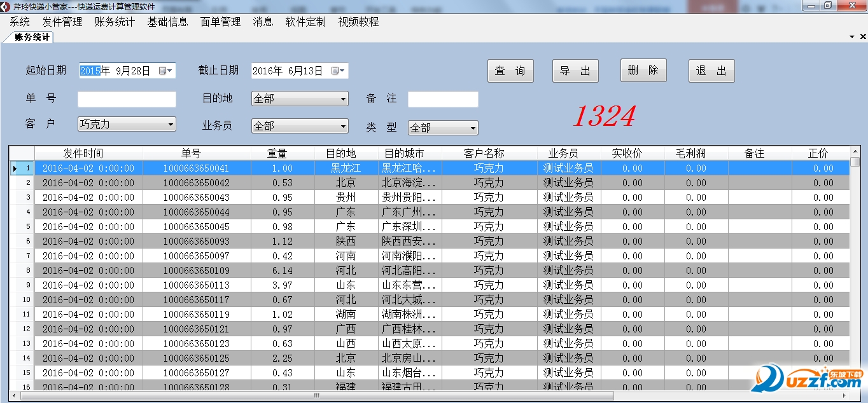This screenshot has height=403, width=868.
Task: Click the red 1324 record count
Action: click(604, 116)
